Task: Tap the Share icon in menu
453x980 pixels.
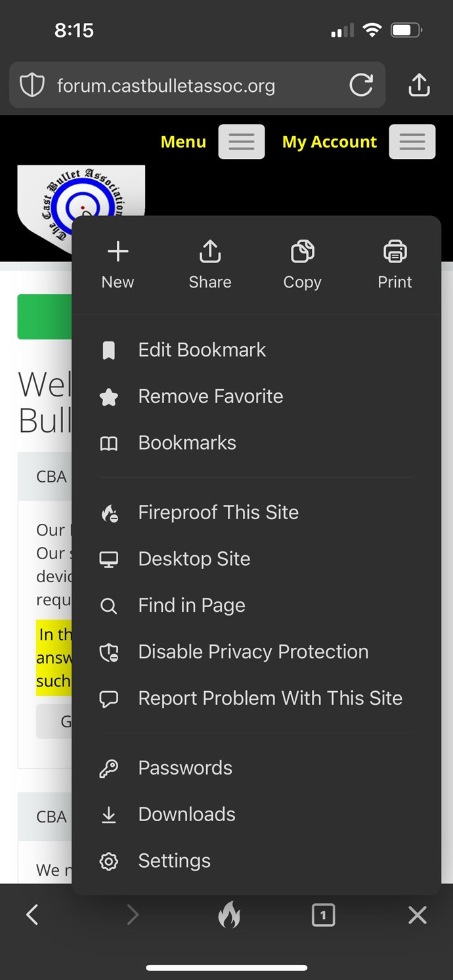Action: (x=210, y=251)
